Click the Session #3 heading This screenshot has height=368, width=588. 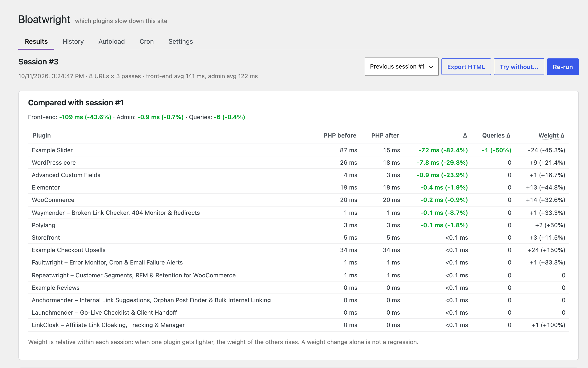pos(38,62)
